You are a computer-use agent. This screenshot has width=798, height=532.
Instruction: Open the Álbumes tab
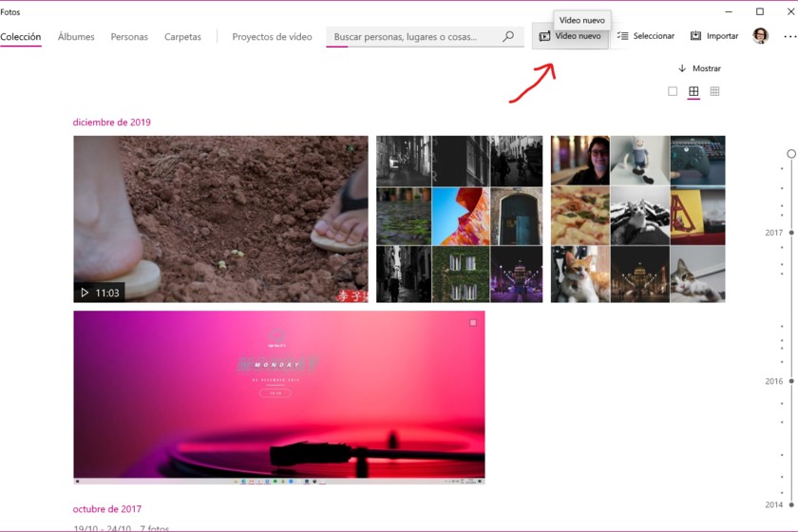[76, 37]
